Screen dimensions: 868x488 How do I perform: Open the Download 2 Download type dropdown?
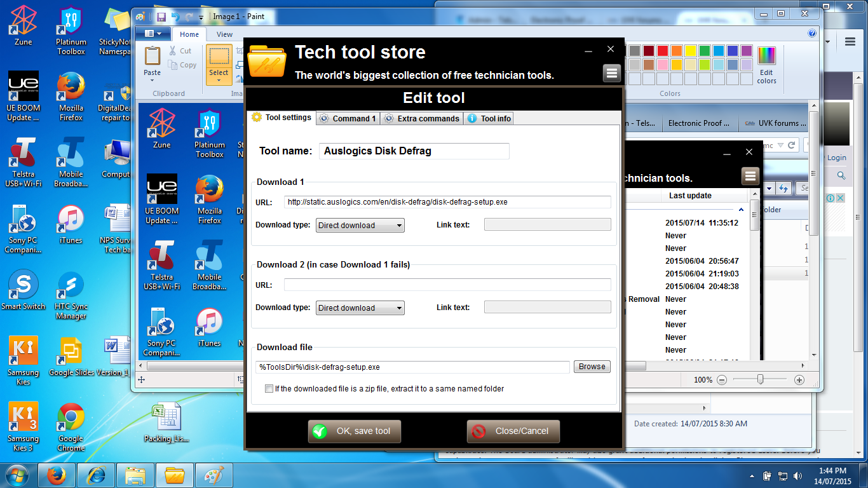(360, 308)
